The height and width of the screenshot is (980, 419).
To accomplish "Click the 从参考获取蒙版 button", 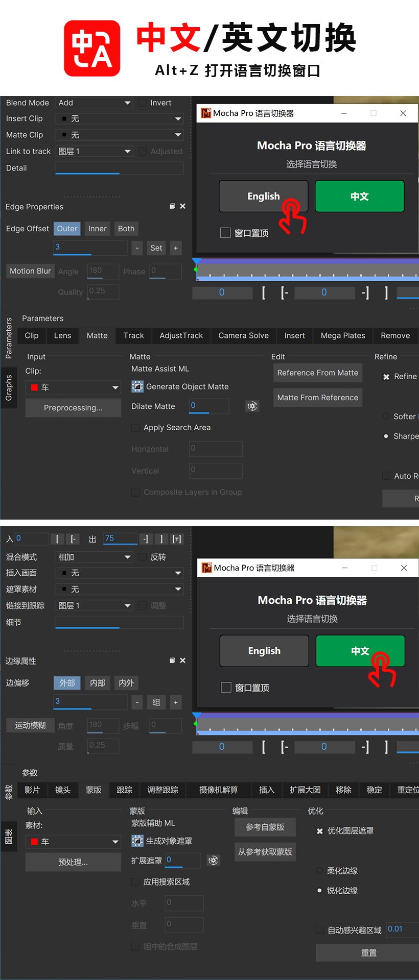I will pos(265,852).
